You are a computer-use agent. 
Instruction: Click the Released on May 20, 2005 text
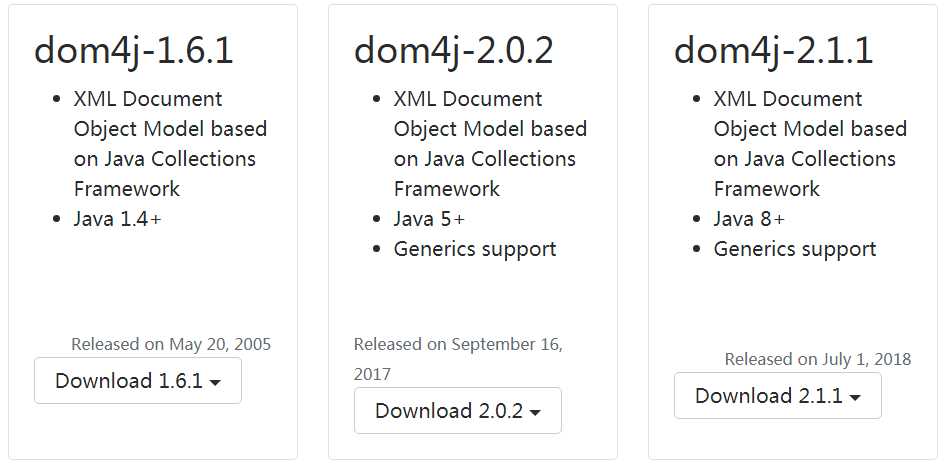click(x=171, y=345)
